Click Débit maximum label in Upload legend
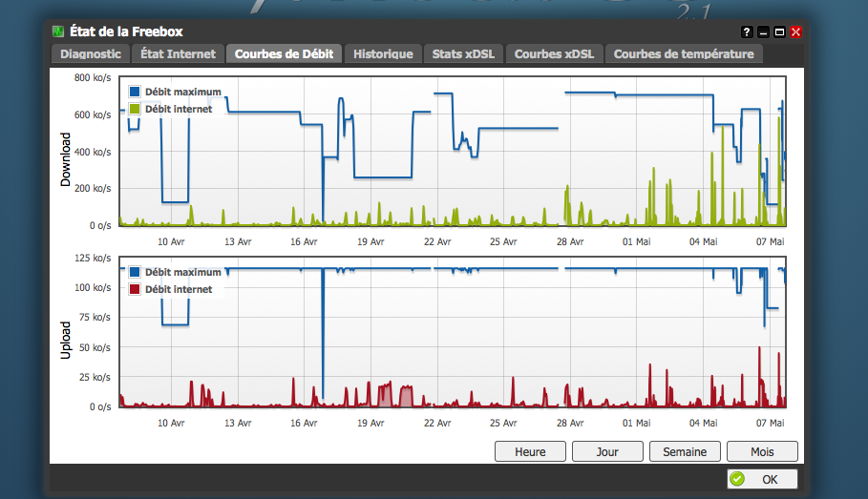868x499 pixels. pyautogui.click(x=183, y=272)
